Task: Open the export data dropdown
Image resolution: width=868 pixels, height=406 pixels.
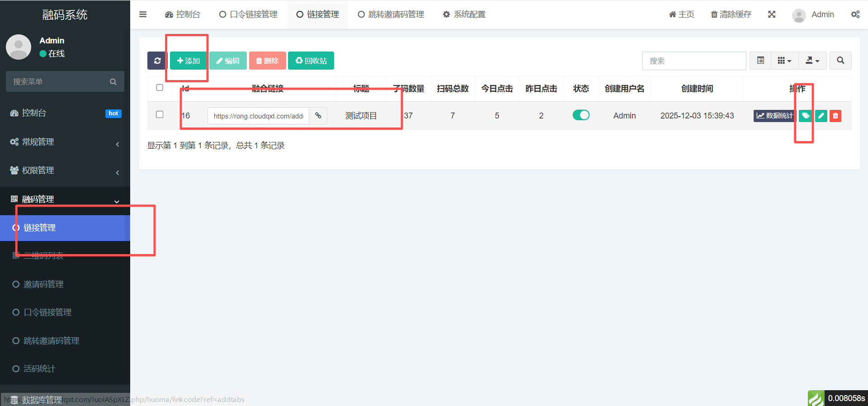Action: (812, 61)
